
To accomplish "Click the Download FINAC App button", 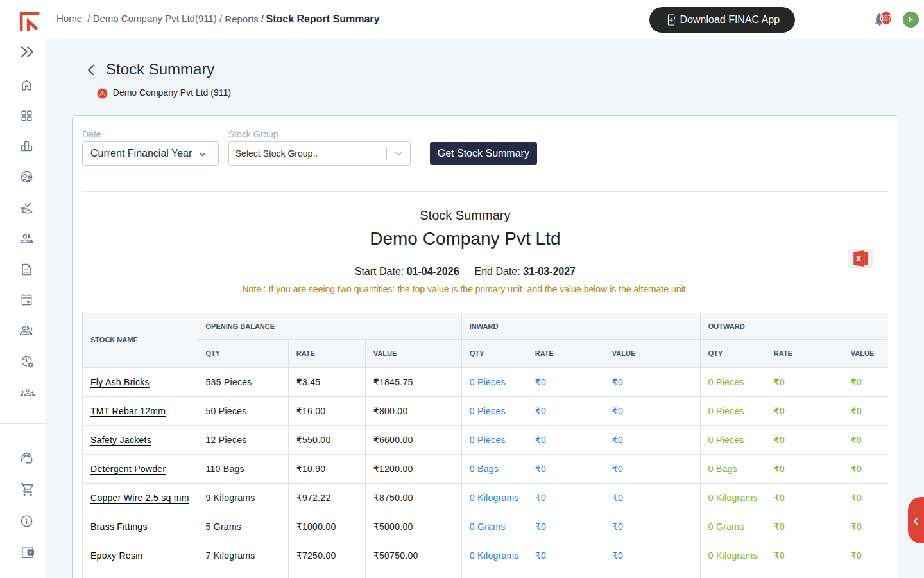I will [722, 20].
